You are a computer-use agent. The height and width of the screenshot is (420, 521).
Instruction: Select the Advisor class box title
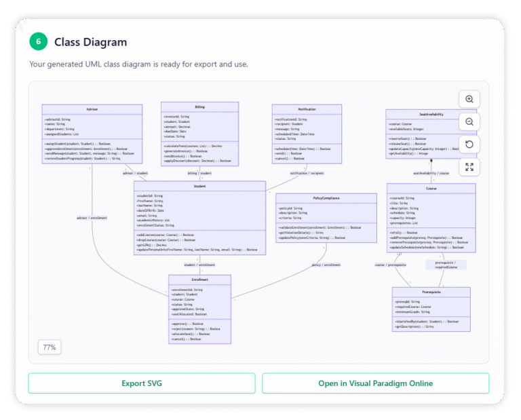pyautogui.click(x=92, y=109)
